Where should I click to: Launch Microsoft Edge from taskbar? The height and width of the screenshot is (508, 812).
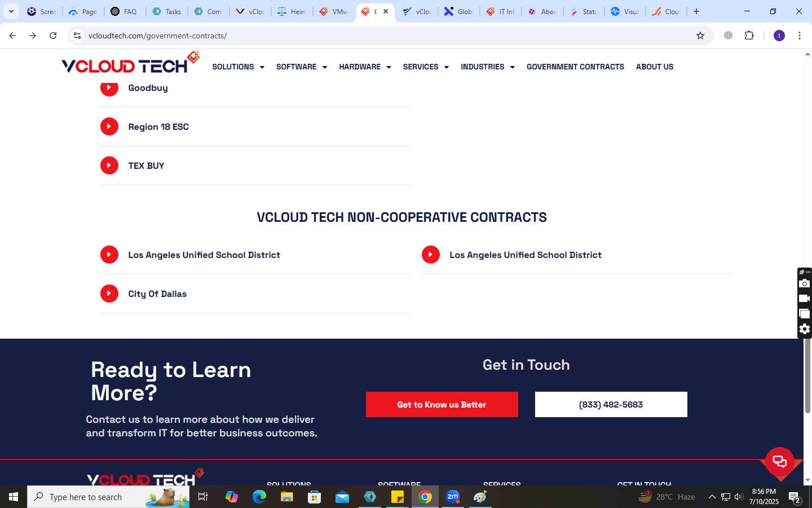259,497
